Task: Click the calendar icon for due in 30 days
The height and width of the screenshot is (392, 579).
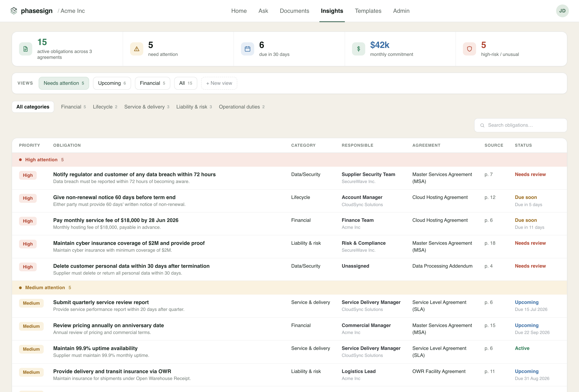Action: click(247, 49)
